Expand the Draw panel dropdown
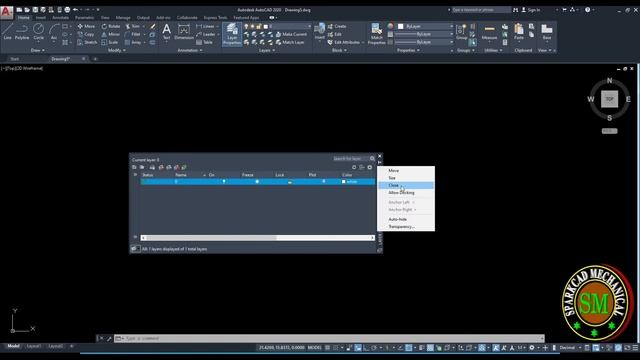Screen dimensions: 640x360 click(x=38, y=50)
